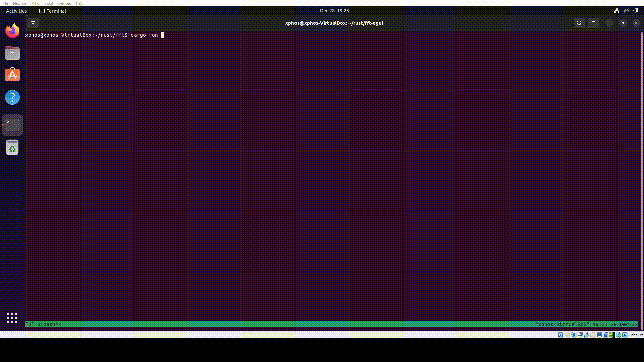
Task: Open VirtualBox Machine menu
Action: [19, 3]
